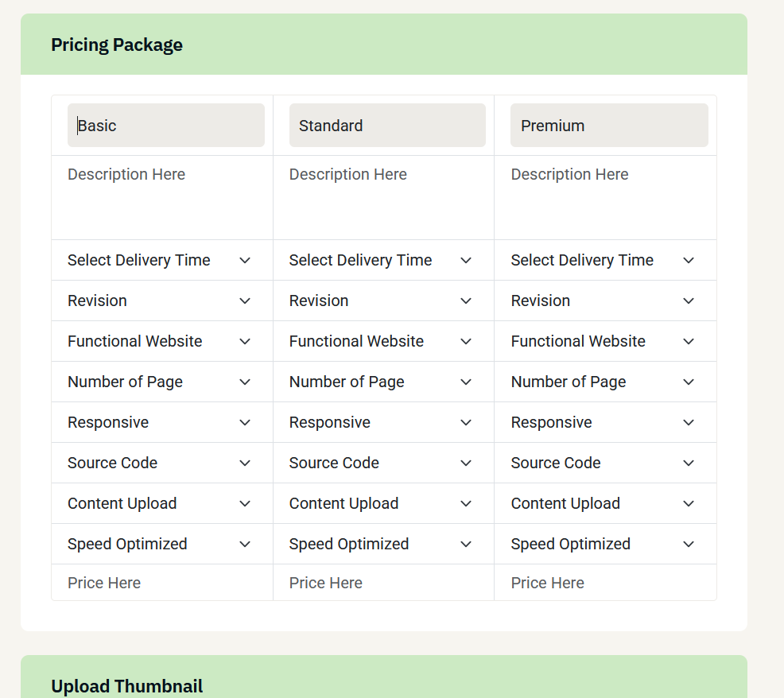Screen dimensions: 784x698
Task: Expand the Premium Source Code dropdown
Action: point(605,463)
